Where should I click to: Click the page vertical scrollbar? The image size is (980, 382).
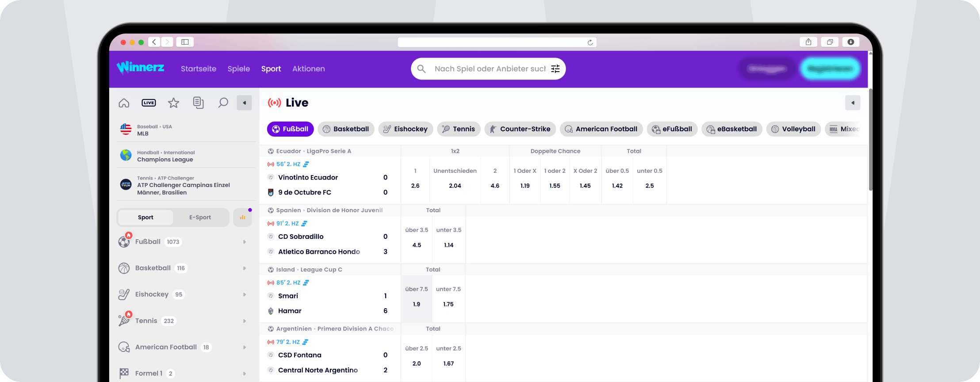pos(870,140)
